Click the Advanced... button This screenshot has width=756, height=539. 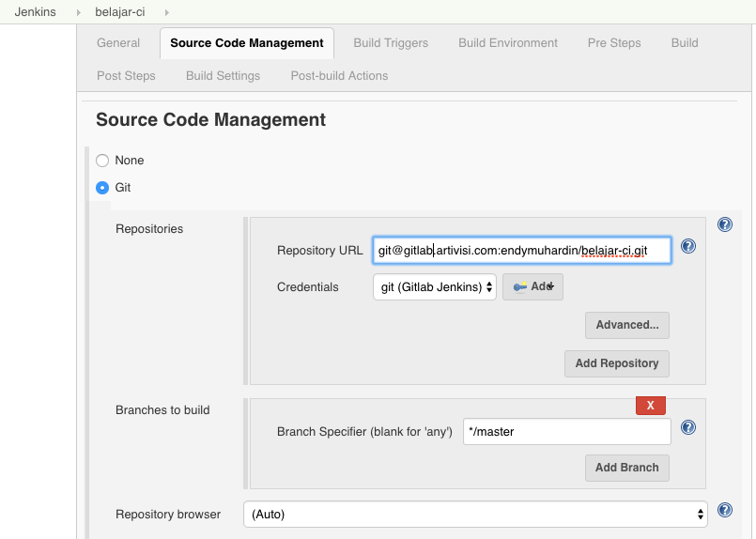coord(626,325)
